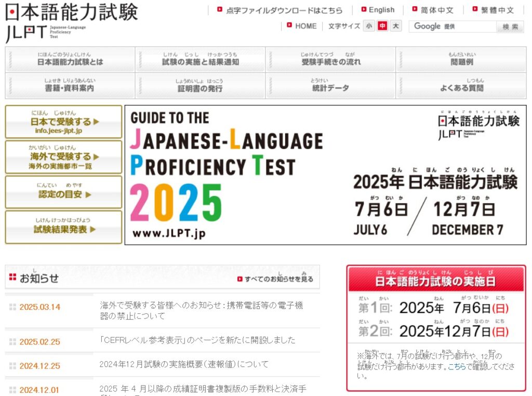The image size is (532, 396).
Task: Open よくある質問 menu item
Action: tap(461, 86)
